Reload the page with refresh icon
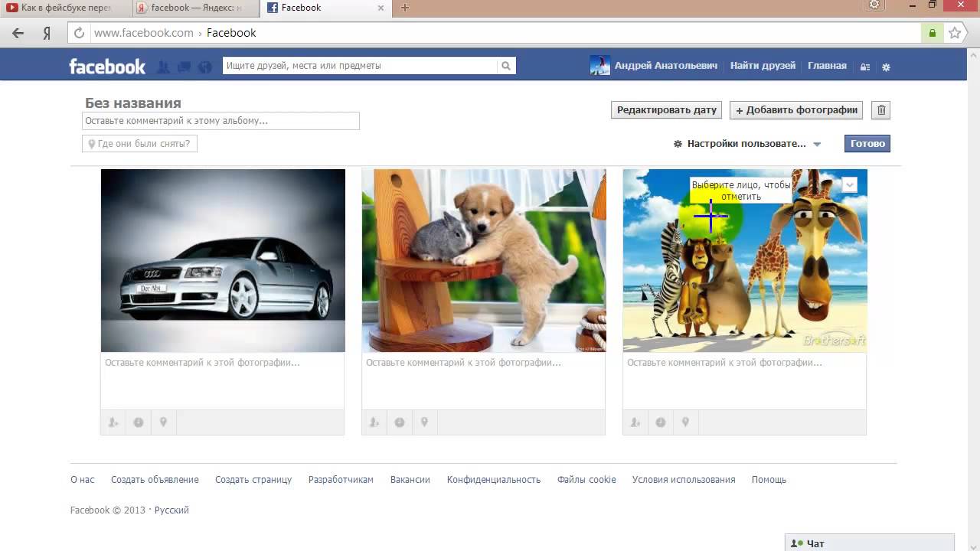This screenshot has height=551, width=980. tap(79, 33)
